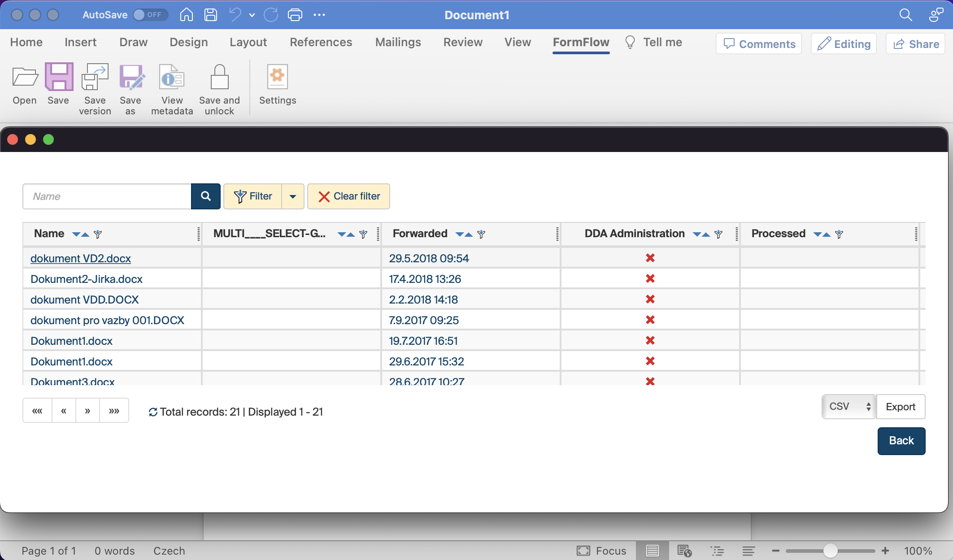This screenshot has height=560, width=953.
Task: Click the Save version ribbon icon
Action: (95, 78)
